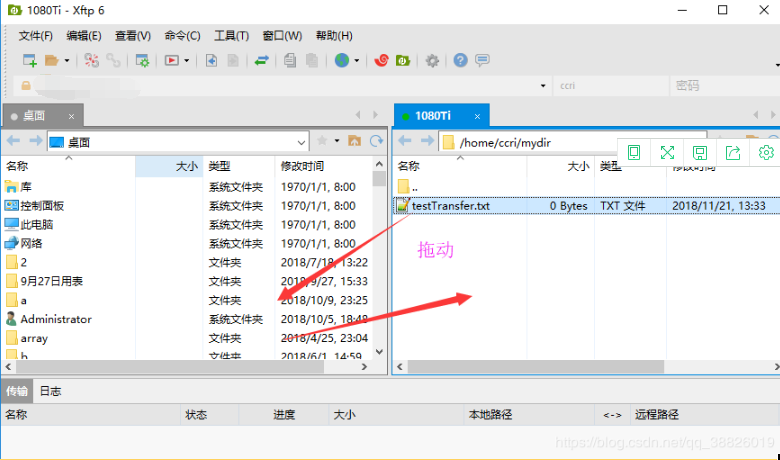Select the Administrator folder
This screenshot has width=780, height=460.
coord(49,319)
